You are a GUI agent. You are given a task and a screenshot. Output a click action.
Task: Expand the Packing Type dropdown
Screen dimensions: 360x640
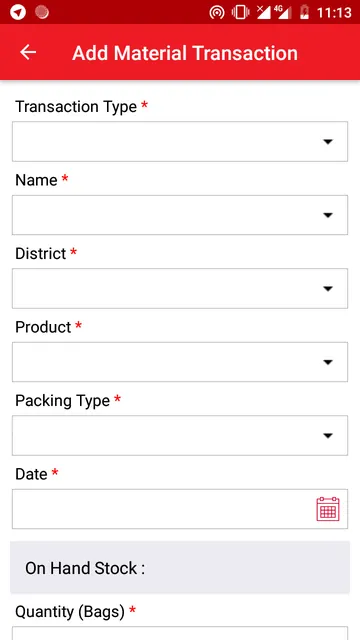tap(180, 435)
